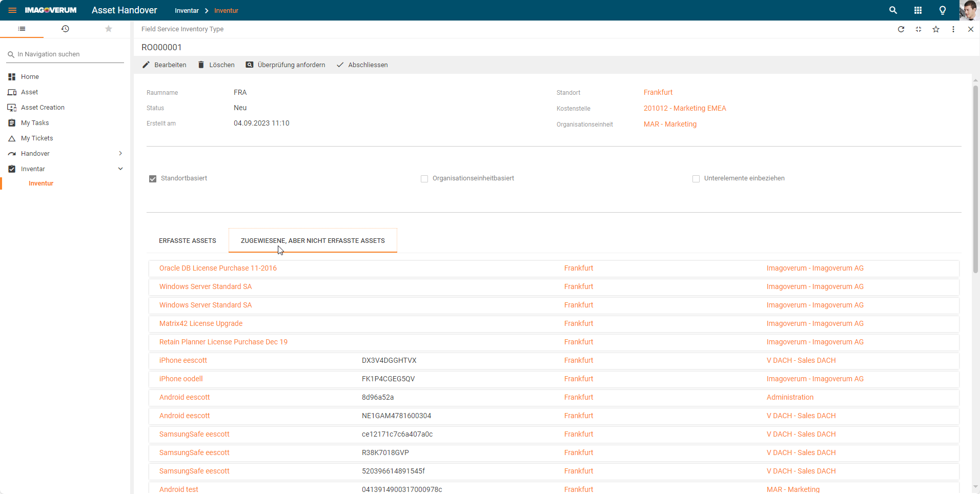Click the Asset Creation icon
Screen dimensions: 980x494
pyautogui.click(x=12, y=108)
